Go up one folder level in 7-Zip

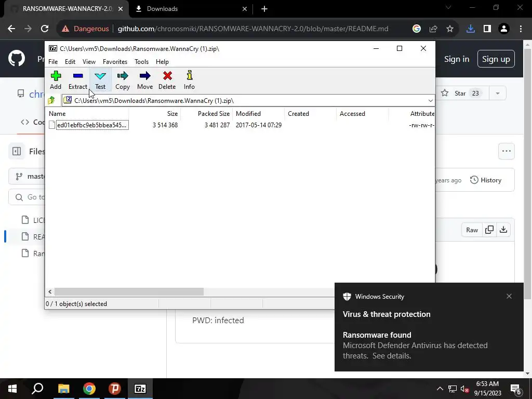click(51, 100)
